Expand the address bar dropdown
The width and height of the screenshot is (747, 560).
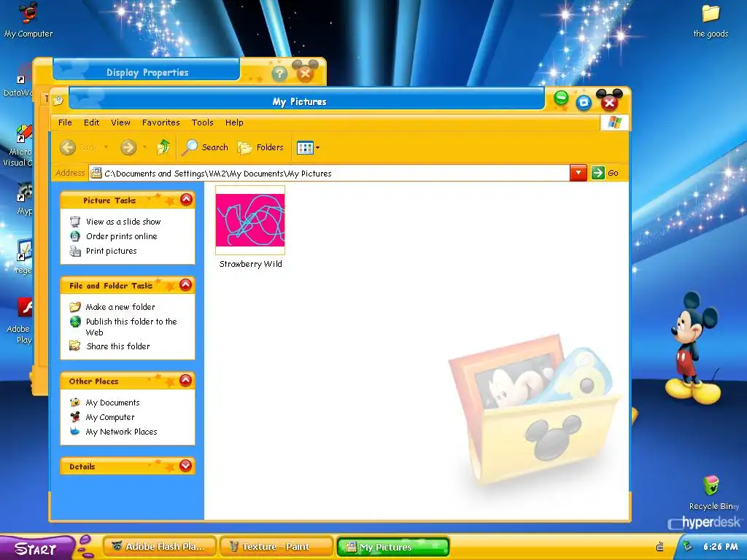click(578, 173)
